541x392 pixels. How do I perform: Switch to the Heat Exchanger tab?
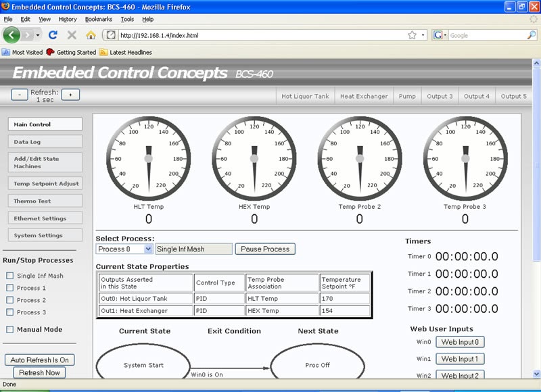(x=364, y=96)
